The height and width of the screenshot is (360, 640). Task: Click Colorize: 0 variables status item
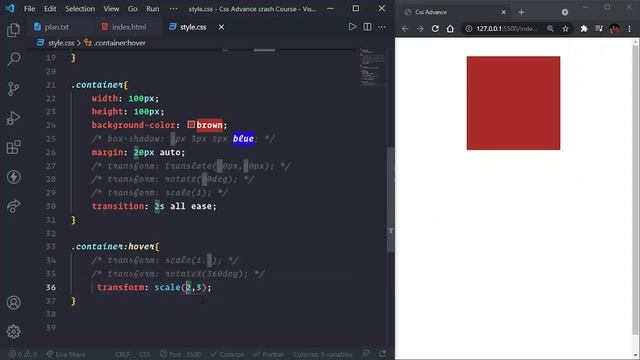pos(322,354)
